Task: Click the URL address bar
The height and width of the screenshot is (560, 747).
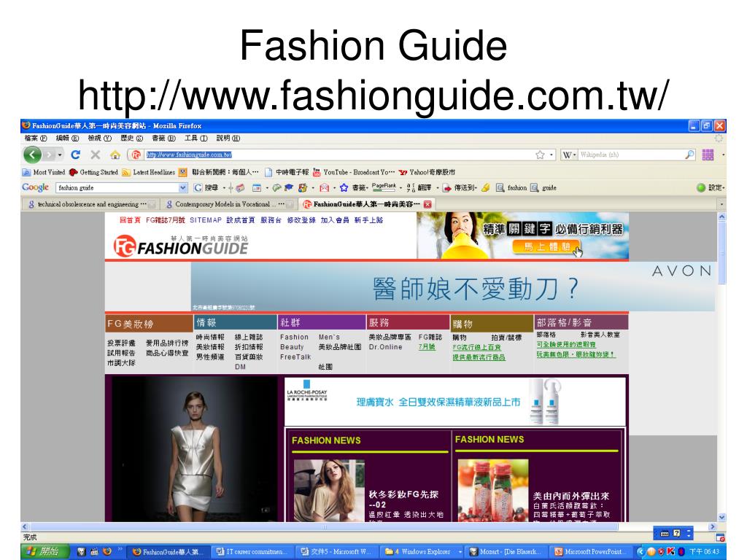Action: 338,155
